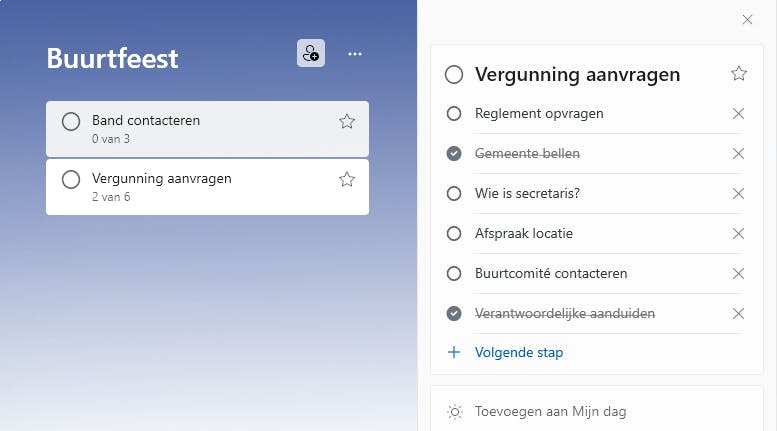
Task: Click Volgende stap to add a step
Action: (x=519, y=352)
